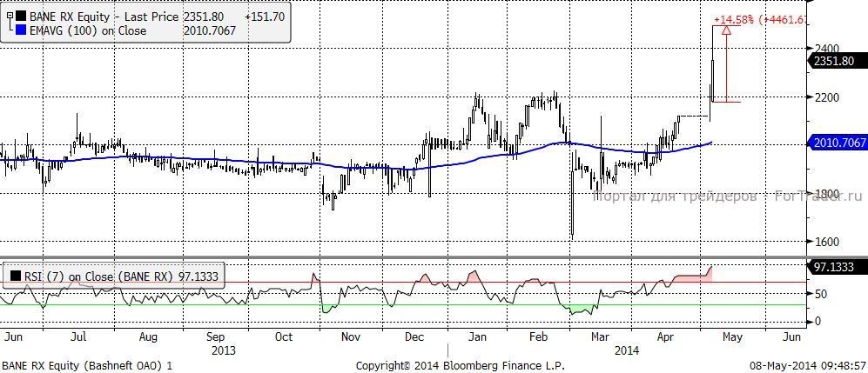868x373 pixels.
Task: Click the 2013 year label
Action: [x=224, y=351]
